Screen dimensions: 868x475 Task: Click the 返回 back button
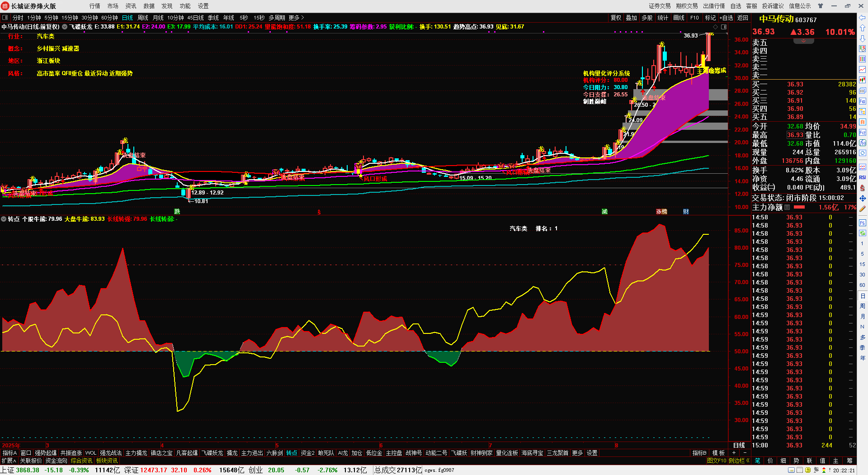[743, 18]
